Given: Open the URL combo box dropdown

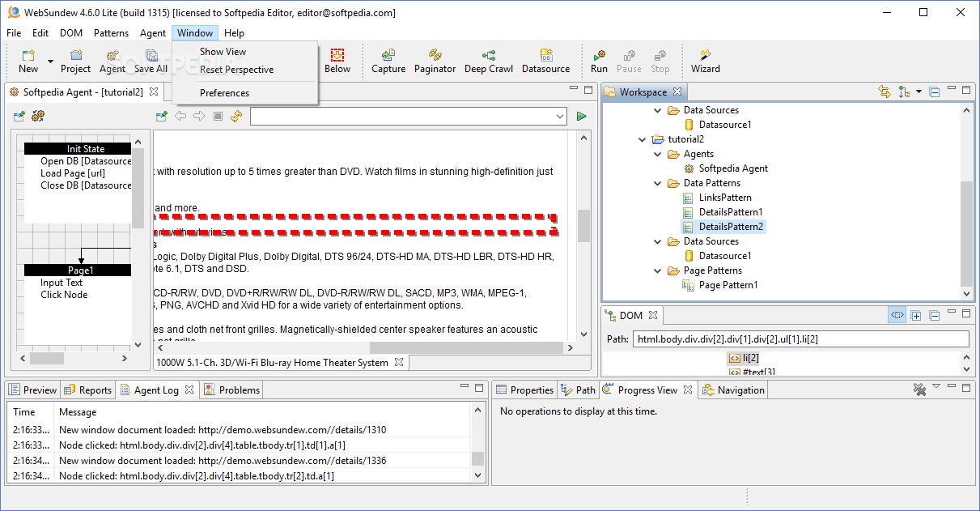Looking at the screenshot, I should pyautogui.click(x=561, y=117).
